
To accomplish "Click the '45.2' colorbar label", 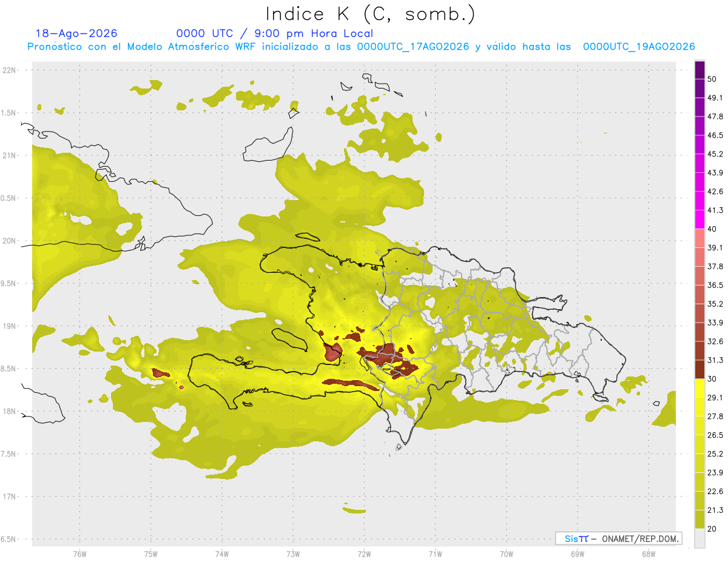I will pyautogui.click(x=716, y=154).
